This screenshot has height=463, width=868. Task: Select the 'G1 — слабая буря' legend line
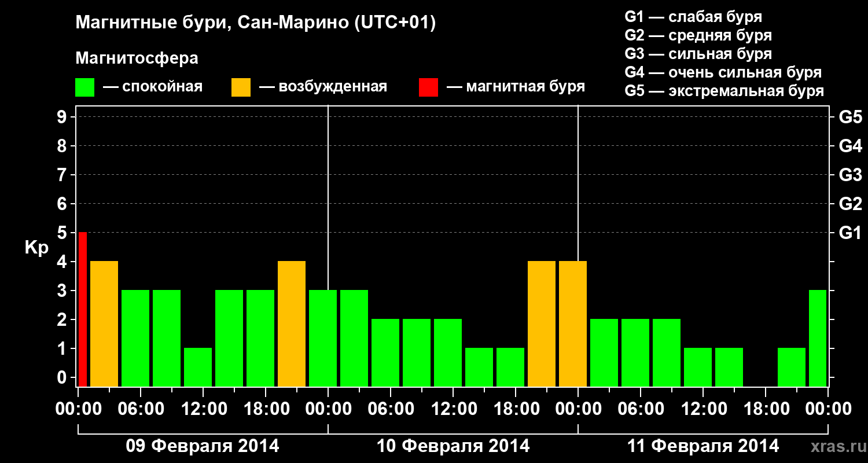pos(693,17)
